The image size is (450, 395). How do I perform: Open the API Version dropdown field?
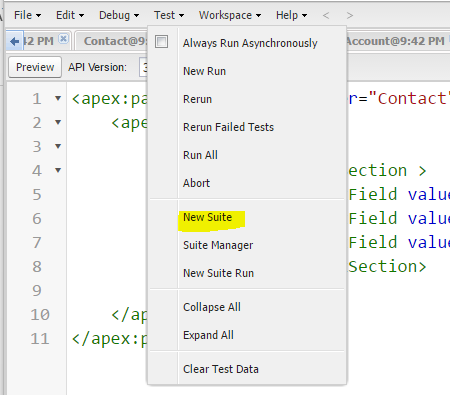pos(144,67)
